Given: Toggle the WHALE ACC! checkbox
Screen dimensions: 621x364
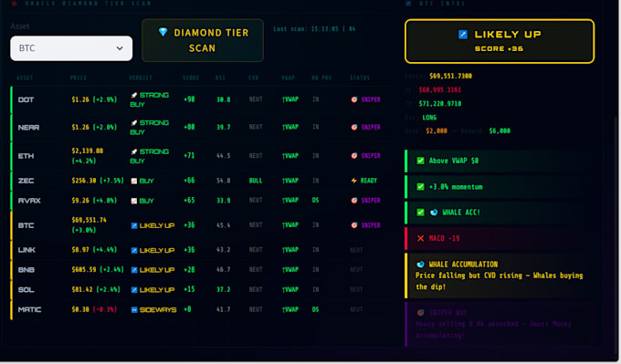Looking at the screenshot, I should coord(420,213).
